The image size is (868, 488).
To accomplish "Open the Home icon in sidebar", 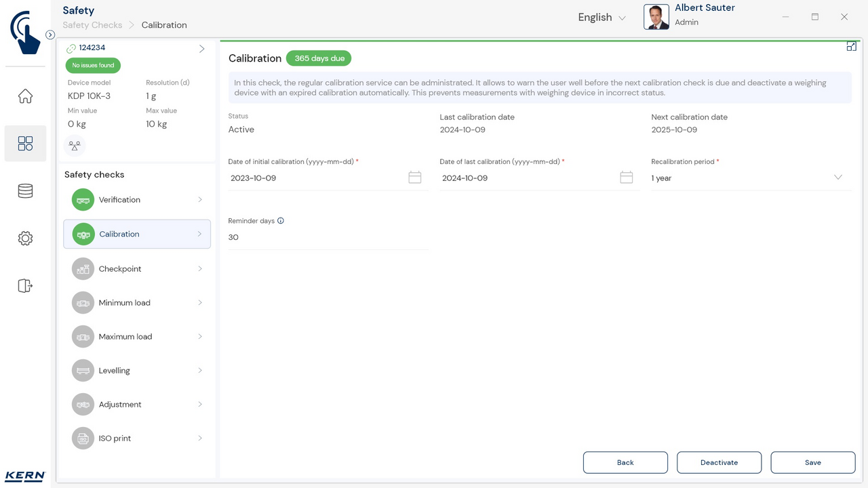I will click(25, 96).
